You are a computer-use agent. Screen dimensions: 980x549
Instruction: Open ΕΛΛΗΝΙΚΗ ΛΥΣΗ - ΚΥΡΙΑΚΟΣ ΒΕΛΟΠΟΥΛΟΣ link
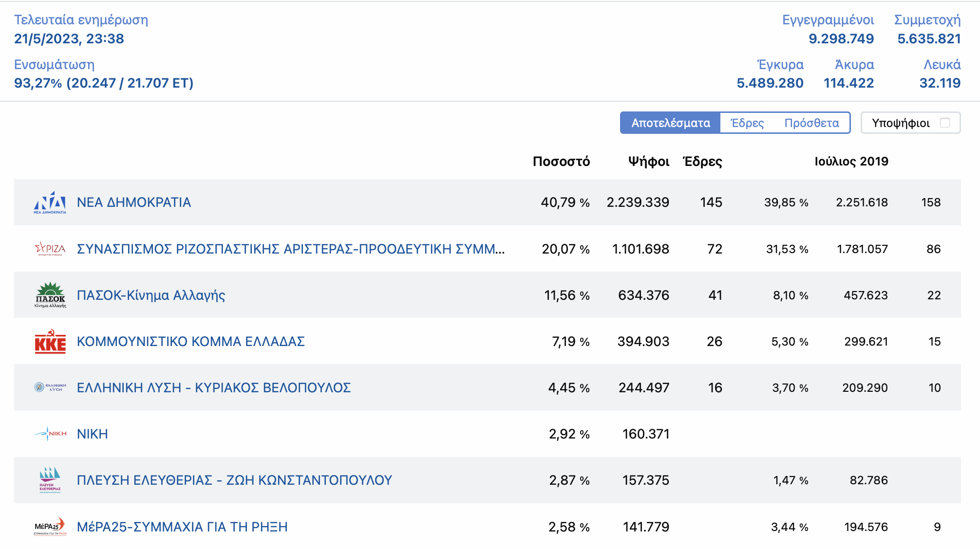click(214, 387)
